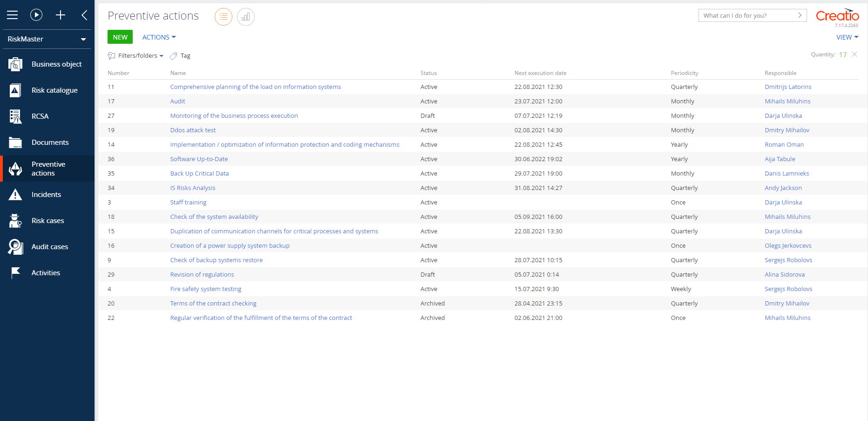The height and width of the screenshot is (421, 868).
Task: Switch to analytics chart view
Action: point(246,17)
